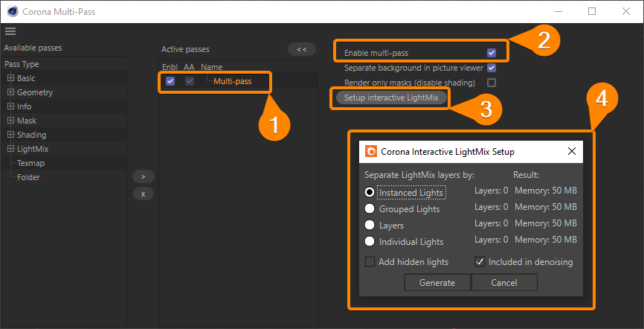The width and height of the screenshot is (644, 329).
Task: Click the Active passes label
Action: point(185,49)
